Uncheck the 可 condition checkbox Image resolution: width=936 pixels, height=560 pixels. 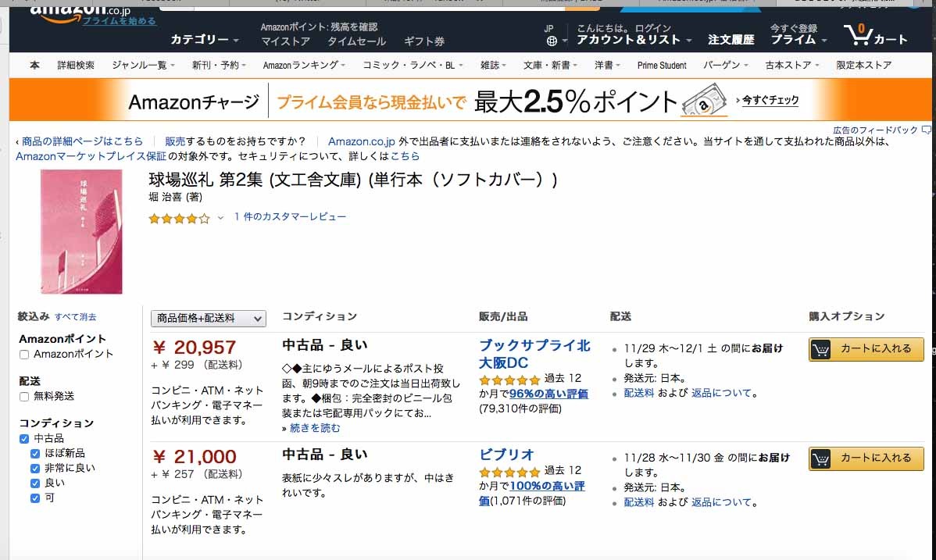click(x=35, y=498)
